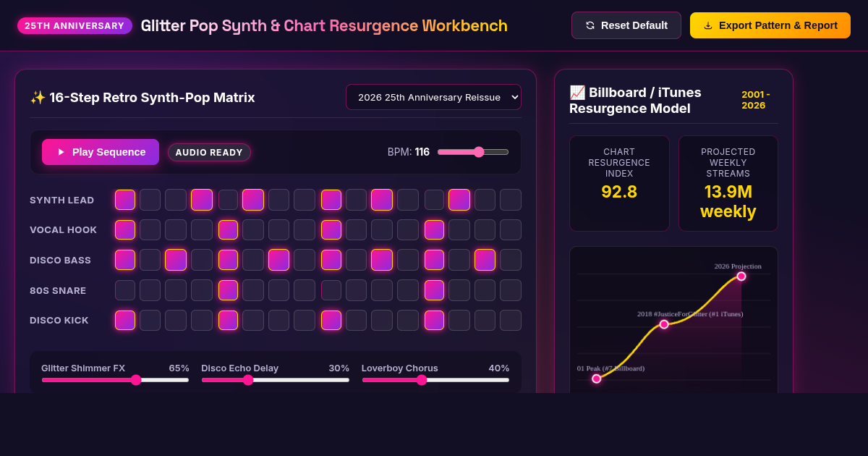Toggle Disco Bass step 1
The width and height of the screenshot is (868, 456).
tap(125, 260)
